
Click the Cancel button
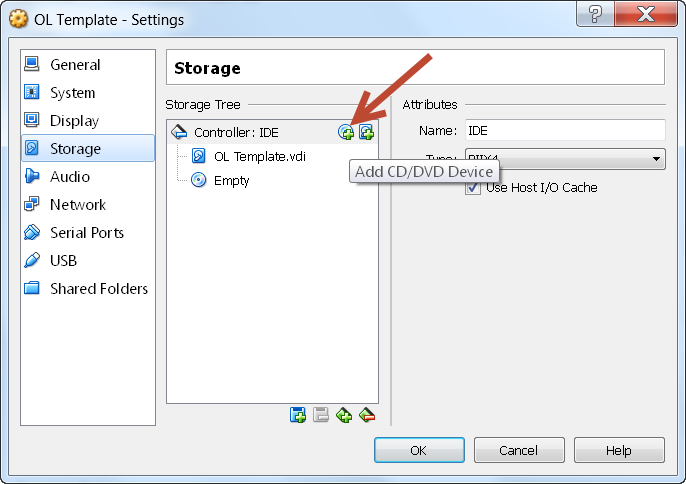click(519, 450)
